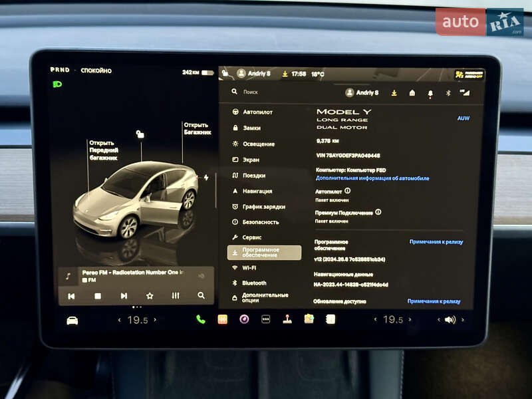
Task: Click the AUW vehicle name link
Action: [463, 118]
